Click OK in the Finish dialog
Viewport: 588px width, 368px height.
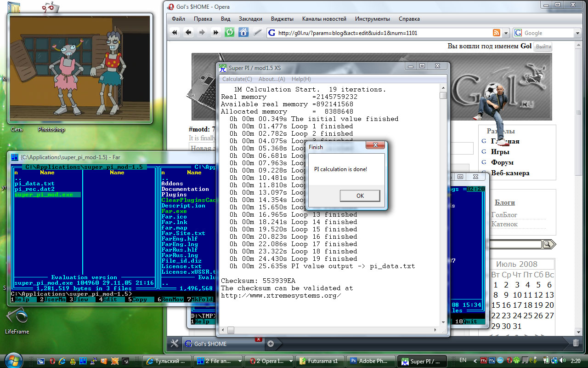[x=360, y=195]
